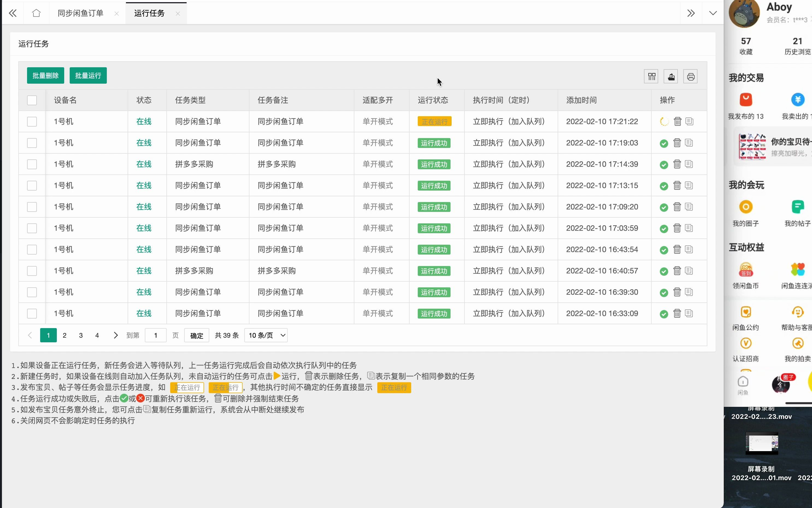812x508 pixels.
Task: Copy the task added at 17:09:20
Action: point(689,207)
